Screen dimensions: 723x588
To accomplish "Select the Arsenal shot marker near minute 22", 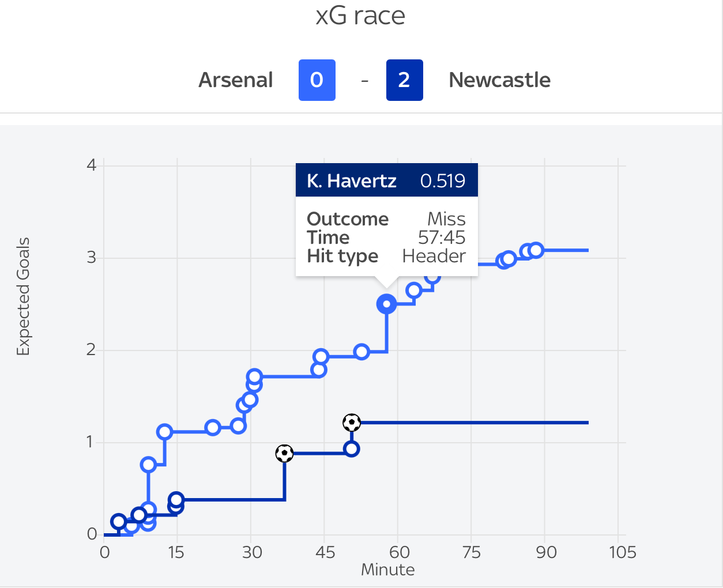I will point(213,428).
